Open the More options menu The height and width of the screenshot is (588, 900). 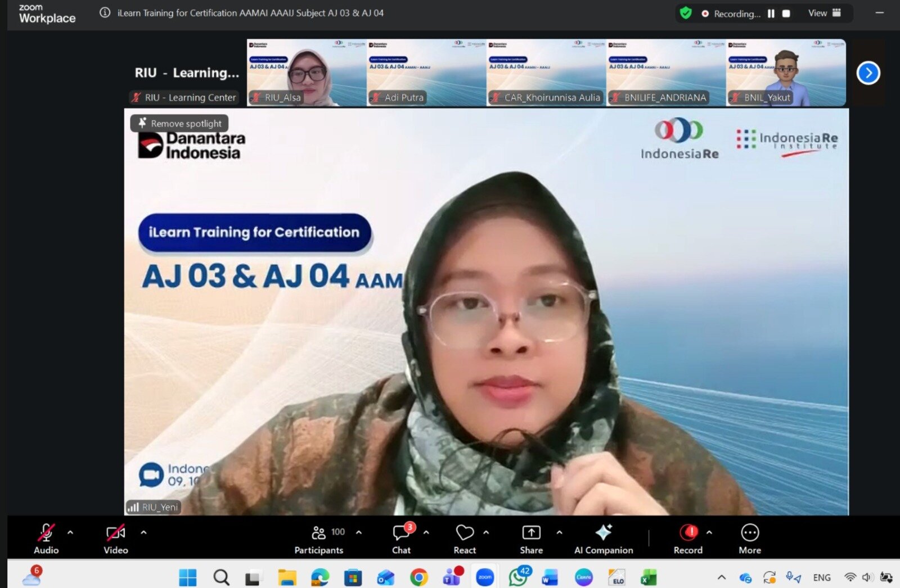click(749, 539)
